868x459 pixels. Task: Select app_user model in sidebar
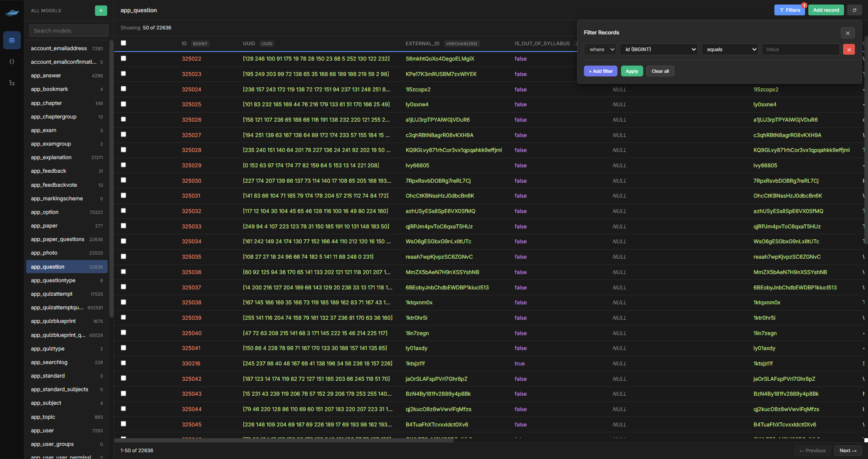pyautogui.click(x=43, y=431)
